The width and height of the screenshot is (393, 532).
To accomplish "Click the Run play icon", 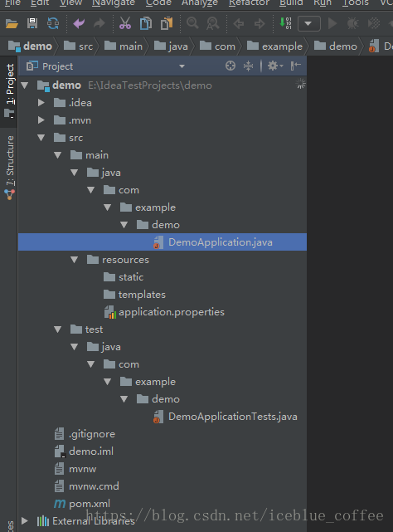I will [332, 23].
